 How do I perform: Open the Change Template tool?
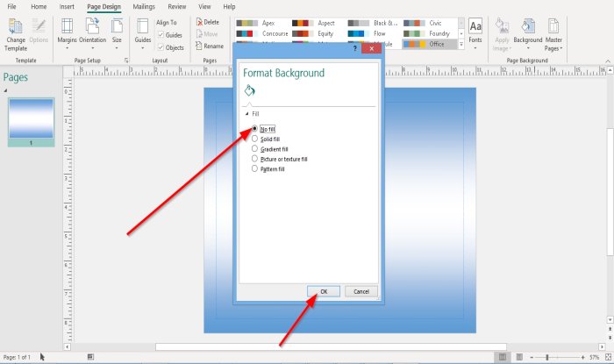pos(16,35)
